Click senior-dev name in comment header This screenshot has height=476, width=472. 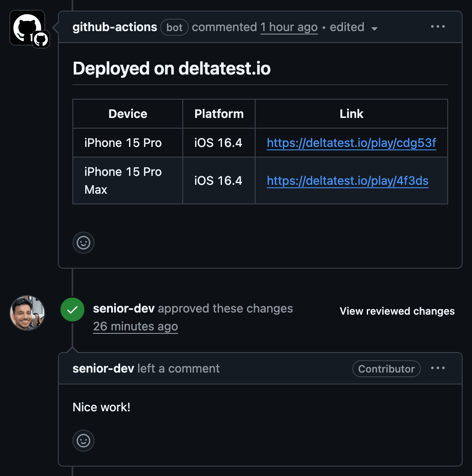tap(103, 369)
